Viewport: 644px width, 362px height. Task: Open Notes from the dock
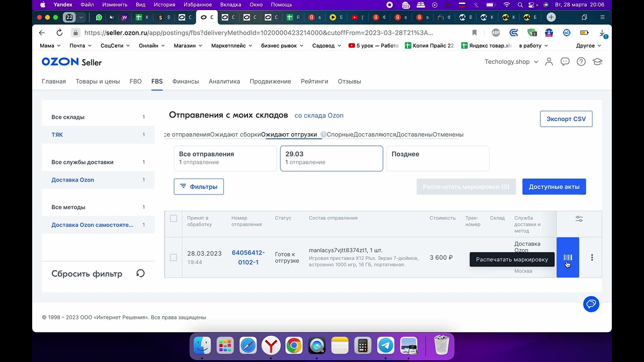coord(340,346)
